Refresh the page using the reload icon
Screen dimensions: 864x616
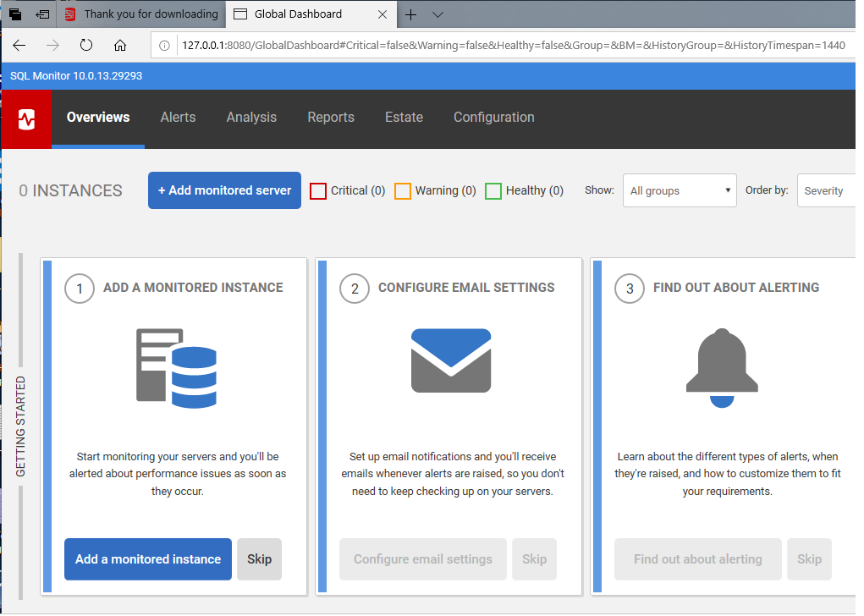tap(85, 45)
